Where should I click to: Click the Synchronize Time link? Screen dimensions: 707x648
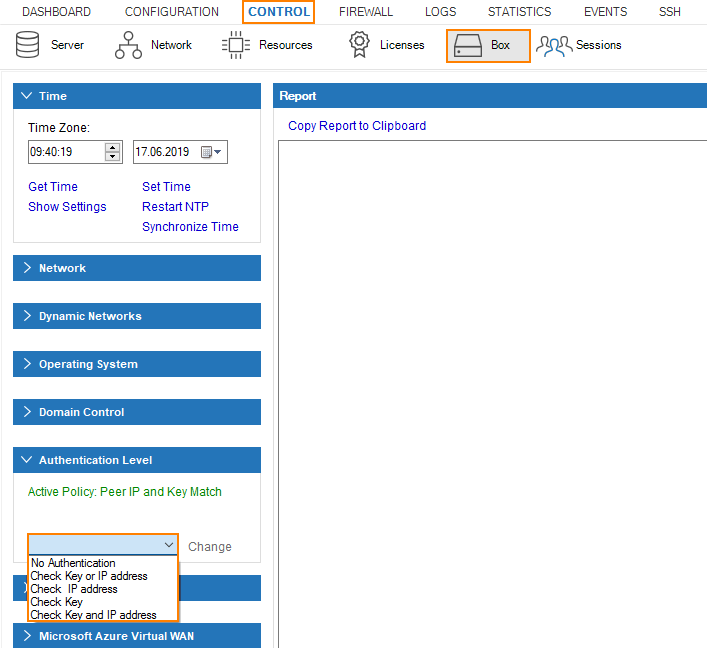coord(190,227)
